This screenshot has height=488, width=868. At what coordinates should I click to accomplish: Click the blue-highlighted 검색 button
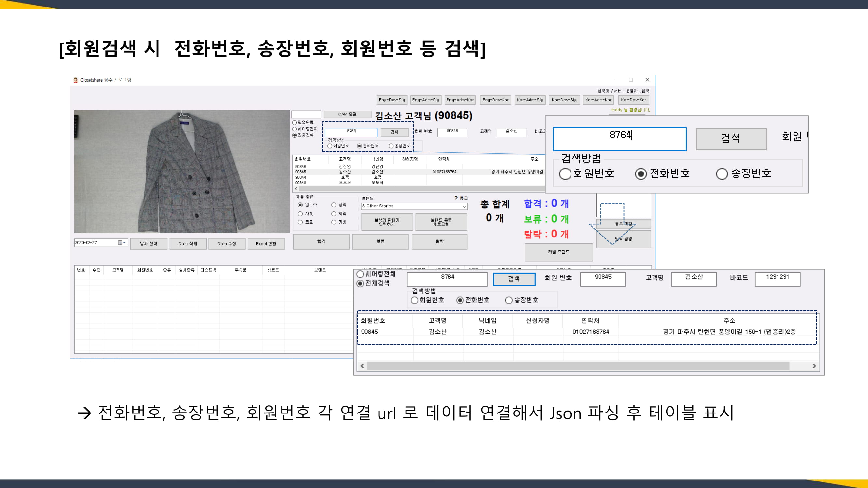coord(514,279)
